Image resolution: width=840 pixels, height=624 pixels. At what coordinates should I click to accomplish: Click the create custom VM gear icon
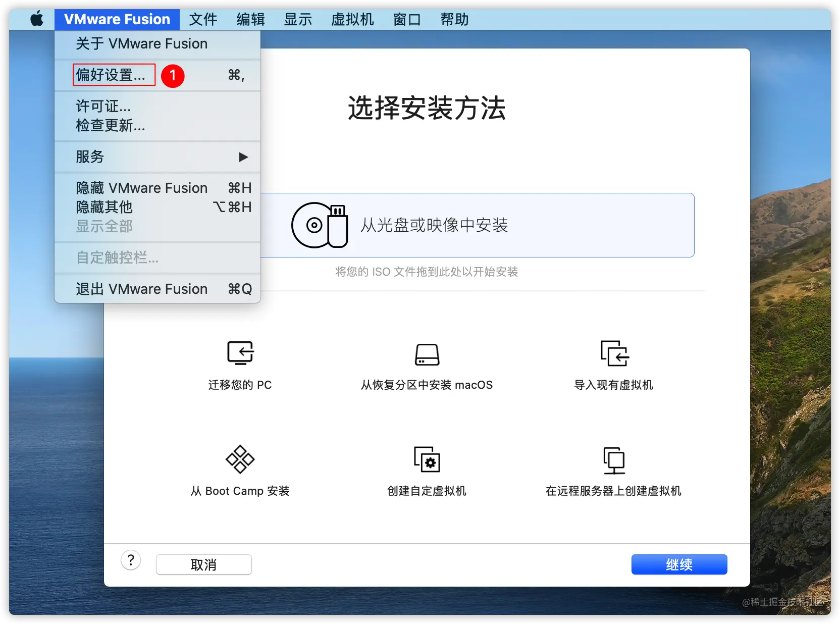pos(427,459)
